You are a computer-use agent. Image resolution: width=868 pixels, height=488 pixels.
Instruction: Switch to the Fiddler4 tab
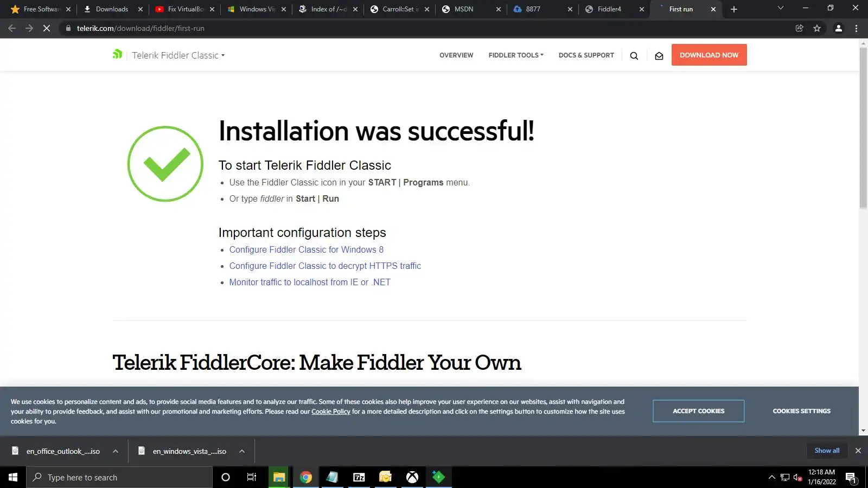coord(613,9)
